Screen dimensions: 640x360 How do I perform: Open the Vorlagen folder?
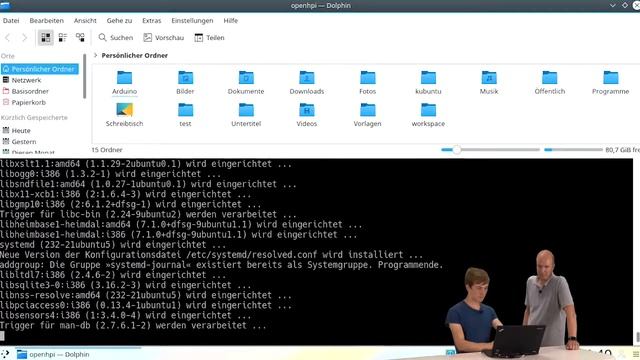click(367, 115)
